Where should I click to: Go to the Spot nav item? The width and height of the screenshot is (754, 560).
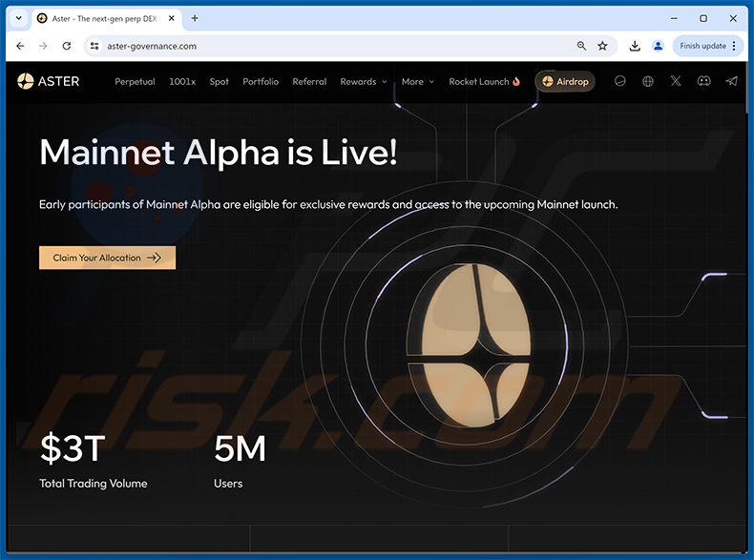click(x=219, y=82)
